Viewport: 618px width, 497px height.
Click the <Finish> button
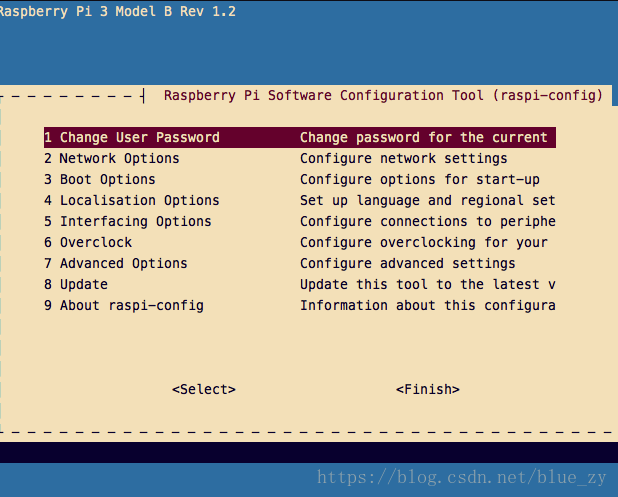click(428, 389)
